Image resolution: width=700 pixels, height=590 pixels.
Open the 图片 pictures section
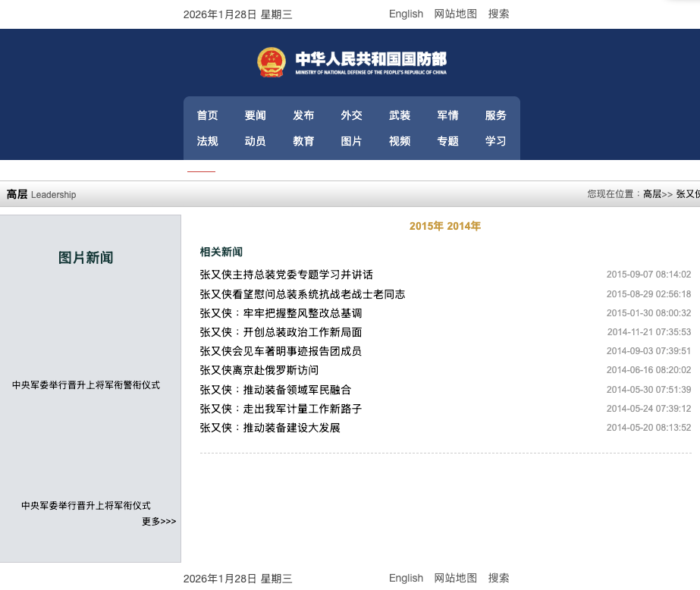(351, 141)
